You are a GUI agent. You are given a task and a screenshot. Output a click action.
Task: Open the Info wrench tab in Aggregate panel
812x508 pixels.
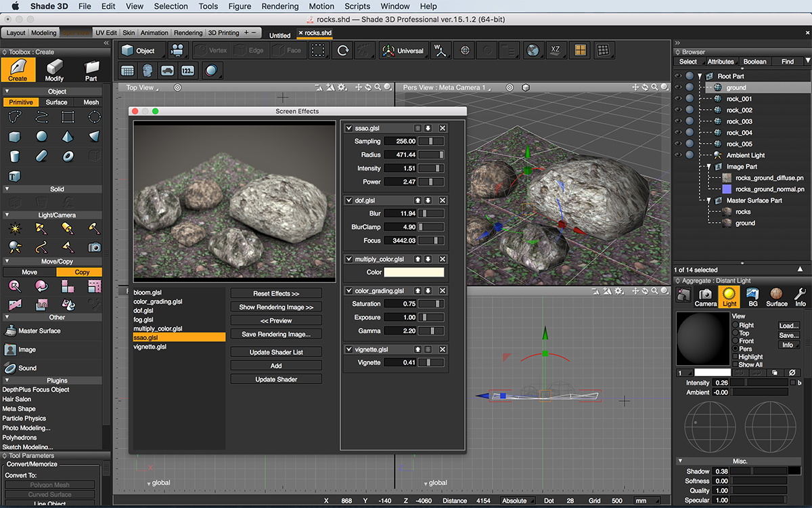coord(800,297)
